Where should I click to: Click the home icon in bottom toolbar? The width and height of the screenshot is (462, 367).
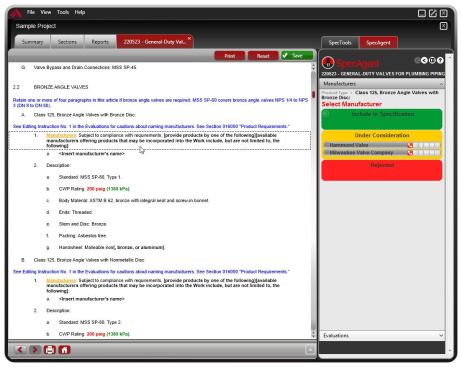pos(64,349)
